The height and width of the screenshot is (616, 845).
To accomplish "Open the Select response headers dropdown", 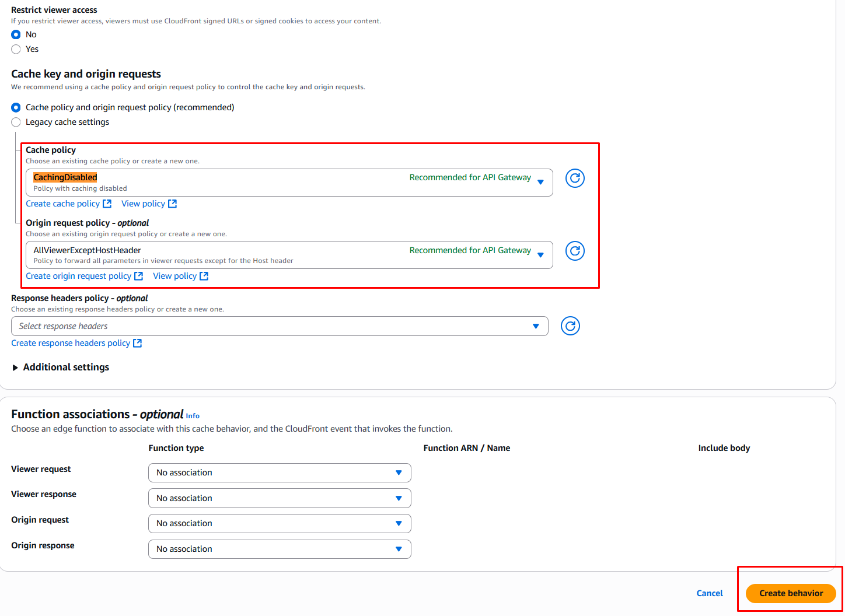I will 279,326.
